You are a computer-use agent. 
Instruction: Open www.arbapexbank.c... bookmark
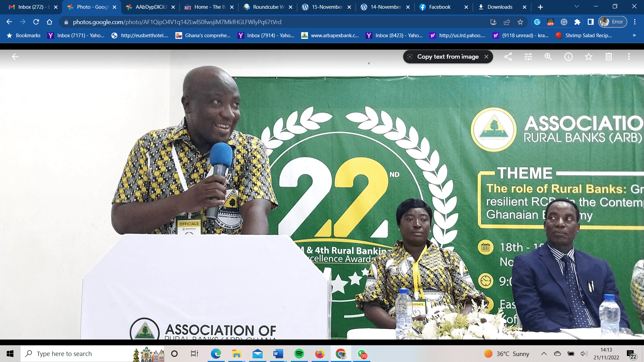(x=330, y=36)
